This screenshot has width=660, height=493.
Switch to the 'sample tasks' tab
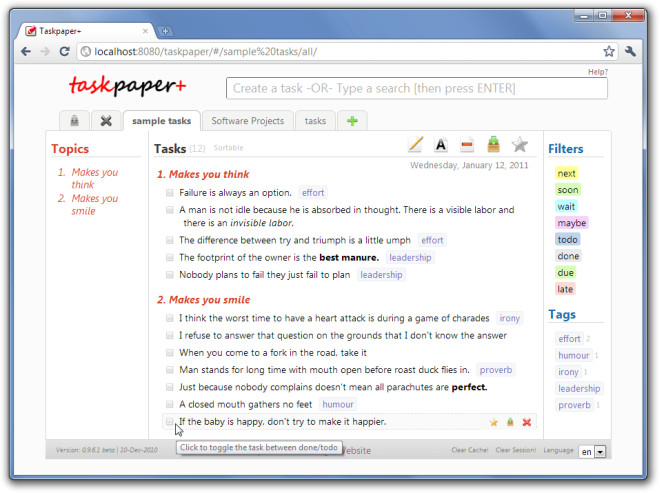coord(161,121)
